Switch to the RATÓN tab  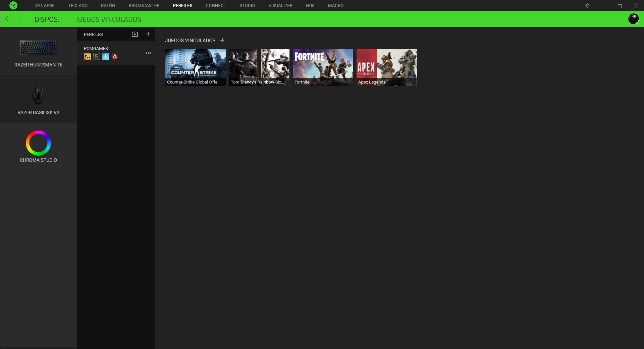pyautogui.click(x=108, y=6)
